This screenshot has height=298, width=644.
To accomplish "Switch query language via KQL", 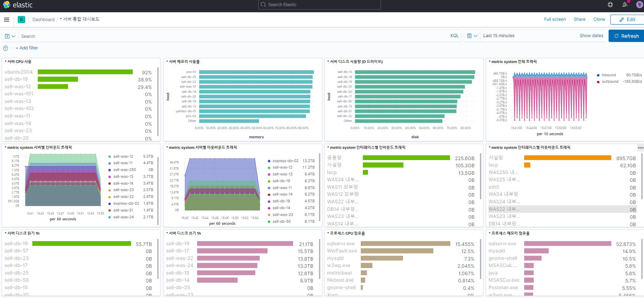I will pyautogui.click(x=454, y=36).
